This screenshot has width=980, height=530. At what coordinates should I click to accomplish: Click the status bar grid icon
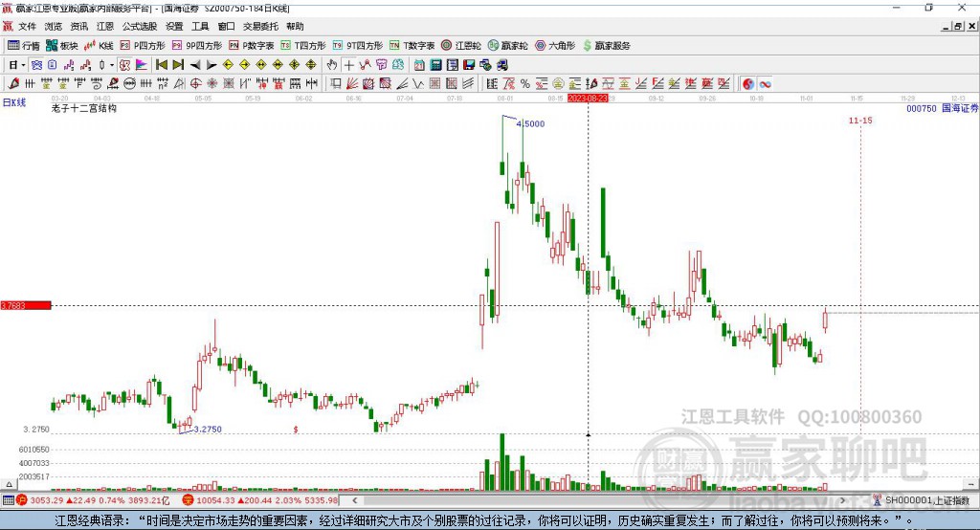tap(8, 500)
